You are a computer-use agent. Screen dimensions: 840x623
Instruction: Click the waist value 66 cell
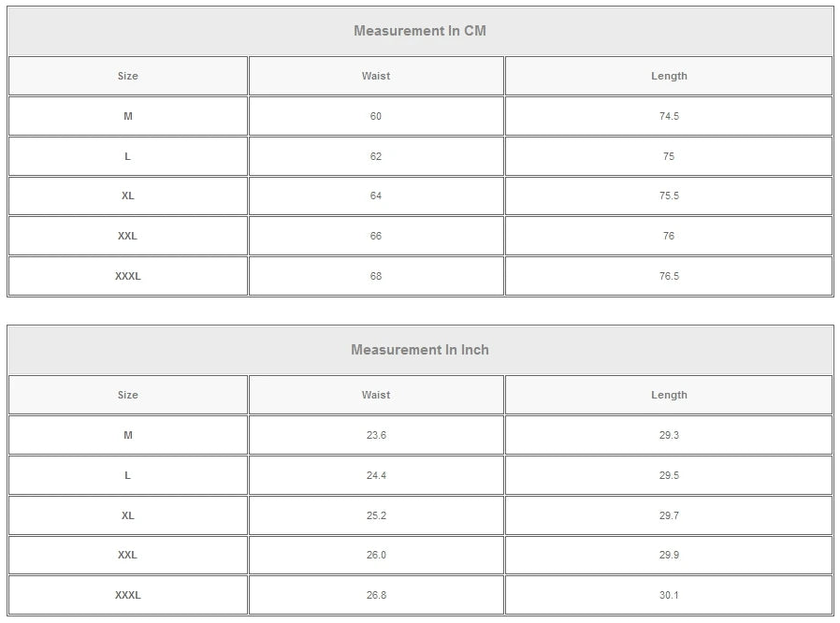coord(376,236)
